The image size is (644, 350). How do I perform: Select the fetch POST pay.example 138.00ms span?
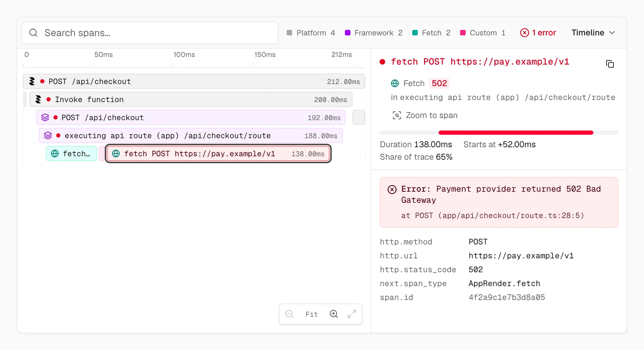(218, 153)
